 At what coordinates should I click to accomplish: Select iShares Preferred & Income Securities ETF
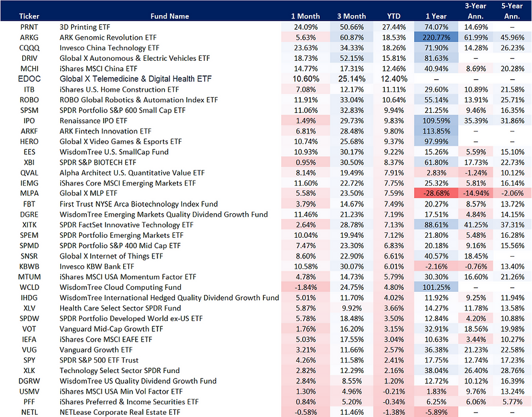pos(129,402)
